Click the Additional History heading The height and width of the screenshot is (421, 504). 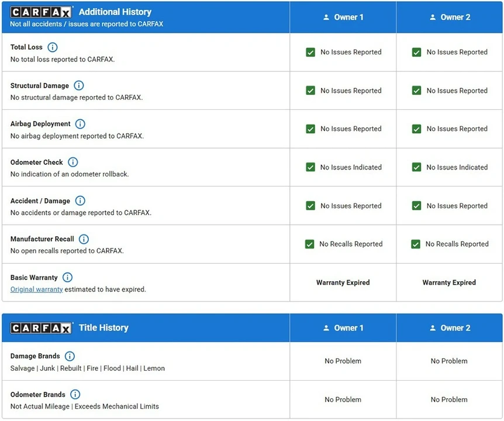(115, 12)
